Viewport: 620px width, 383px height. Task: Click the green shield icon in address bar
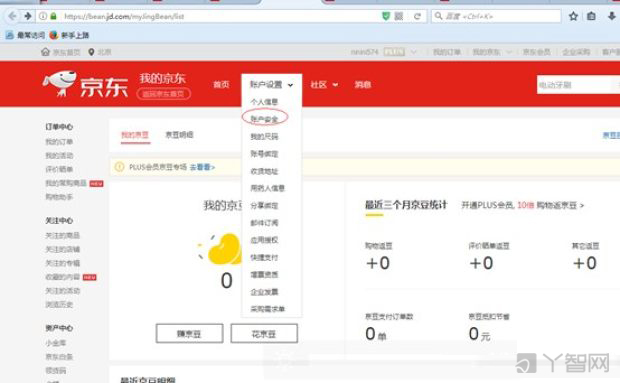point(386,16)
